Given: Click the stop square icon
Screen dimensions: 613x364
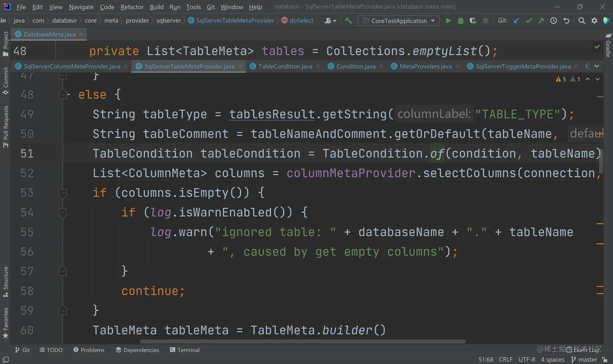Looking at the screenshot, I should [485, 21].
